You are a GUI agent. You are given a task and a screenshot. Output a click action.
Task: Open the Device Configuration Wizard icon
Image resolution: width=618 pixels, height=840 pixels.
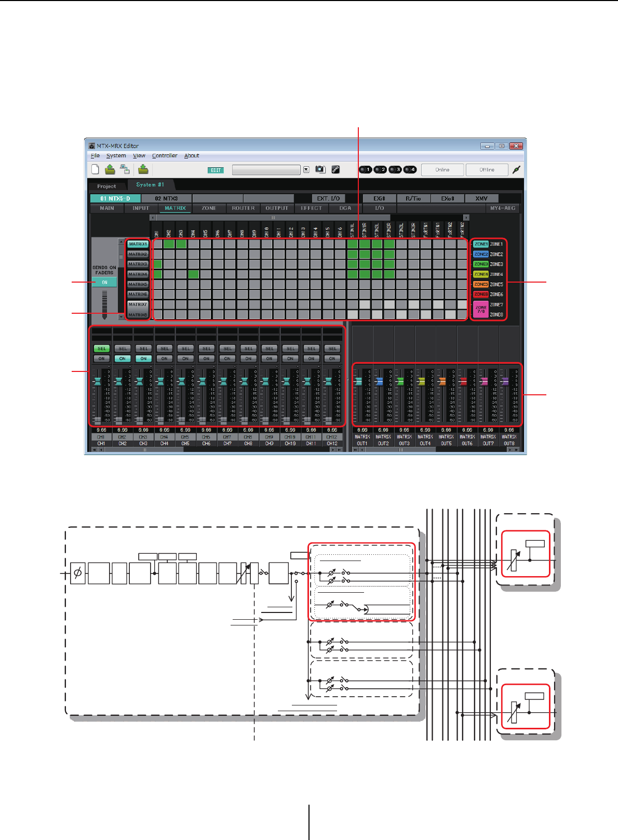(x=125, y=169)
